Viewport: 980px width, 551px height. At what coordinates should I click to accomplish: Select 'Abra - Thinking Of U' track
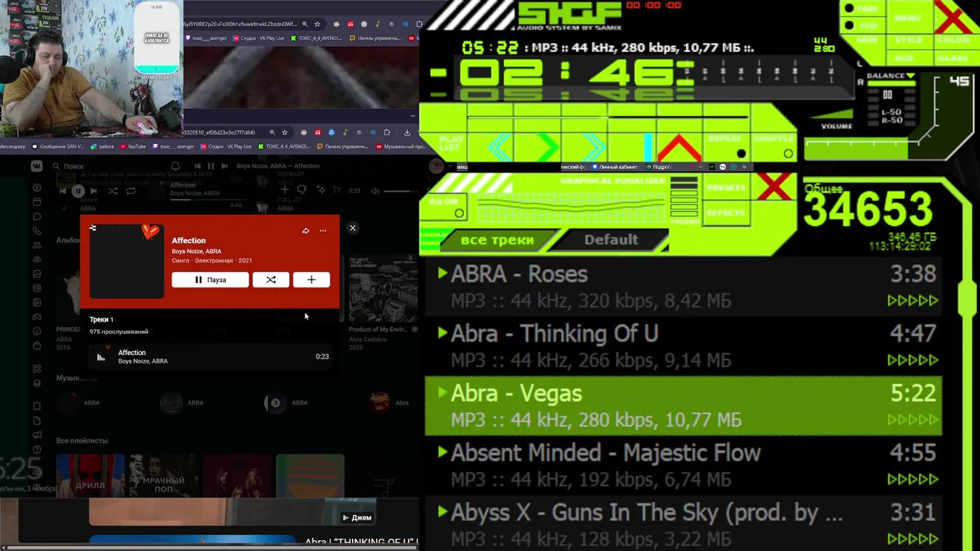(683, 346)
